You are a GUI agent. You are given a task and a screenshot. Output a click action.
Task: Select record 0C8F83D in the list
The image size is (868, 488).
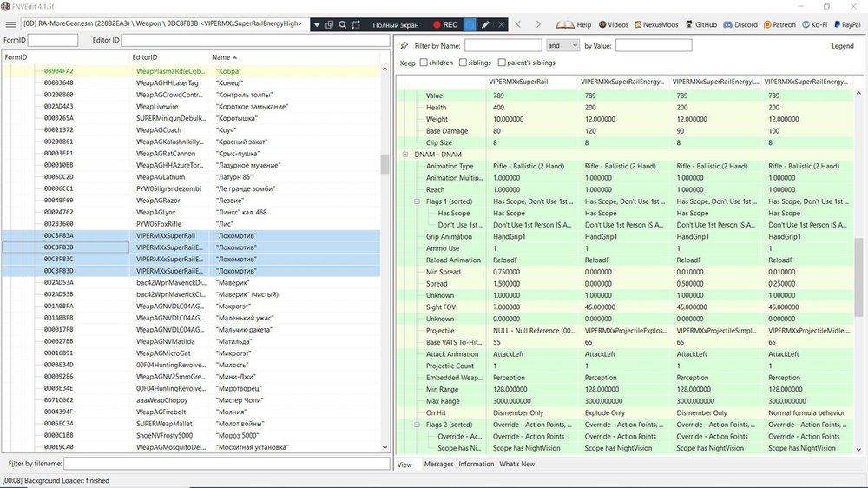pyautogui.click(x=191, y=271)
